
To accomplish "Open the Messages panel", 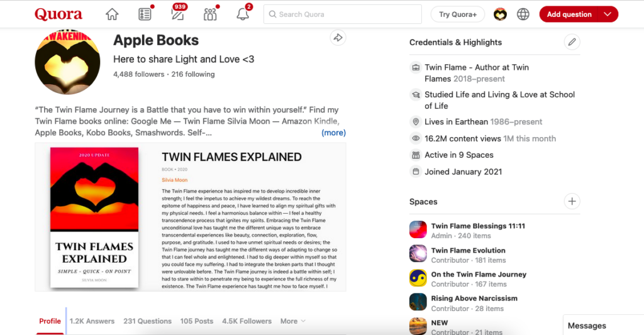I will coord(587,326).
